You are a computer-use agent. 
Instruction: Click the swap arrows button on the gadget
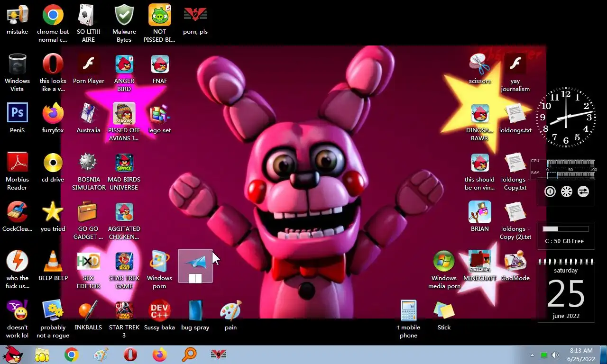[583, 191]
